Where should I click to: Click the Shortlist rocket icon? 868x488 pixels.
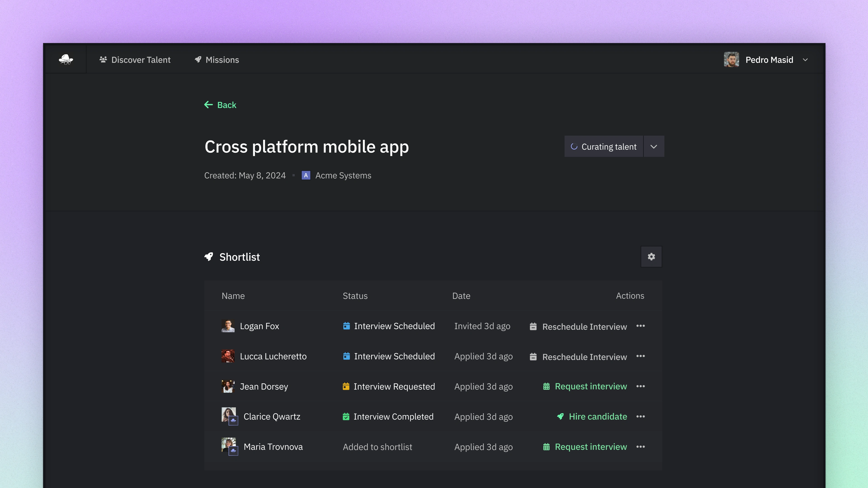point(209,257)
